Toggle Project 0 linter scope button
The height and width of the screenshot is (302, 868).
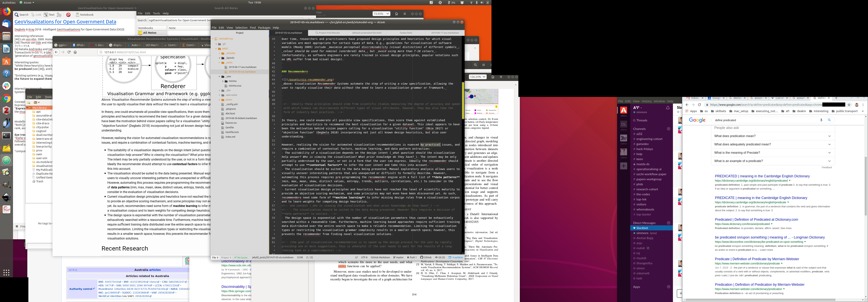(x=226, y=257)
